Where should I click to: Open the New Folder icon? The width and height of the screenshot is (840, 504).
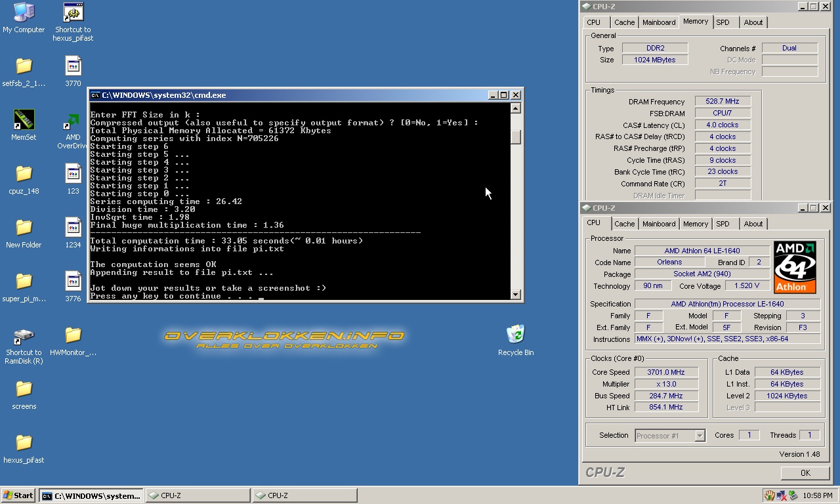24,227
